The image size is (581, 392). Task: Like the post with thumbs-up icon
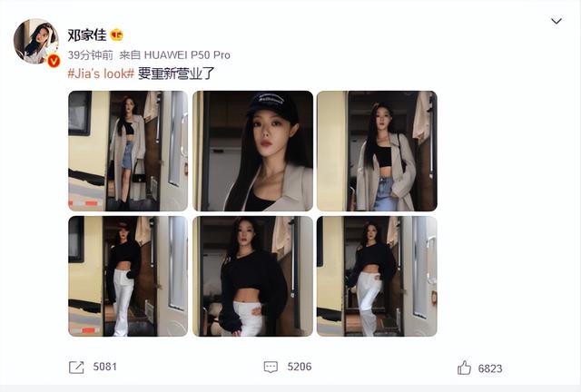pyautogui.click(x=464, y=367)
